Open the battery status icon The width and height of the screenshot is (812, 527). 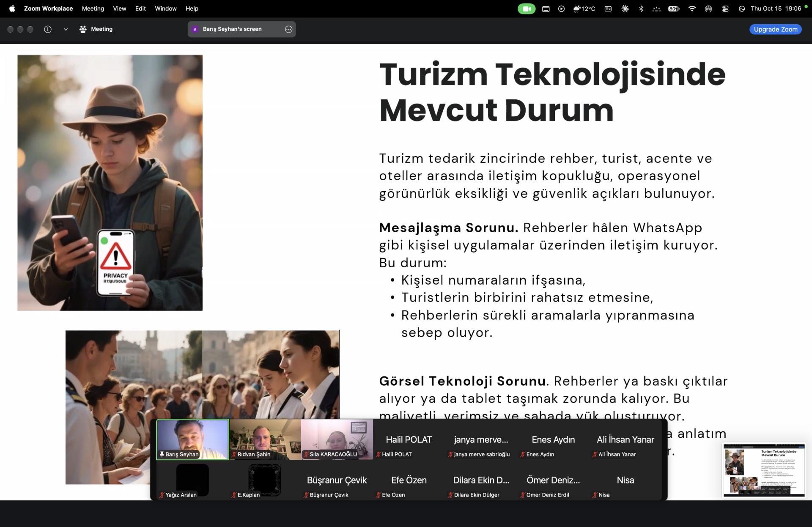click(x=674, y=8)
